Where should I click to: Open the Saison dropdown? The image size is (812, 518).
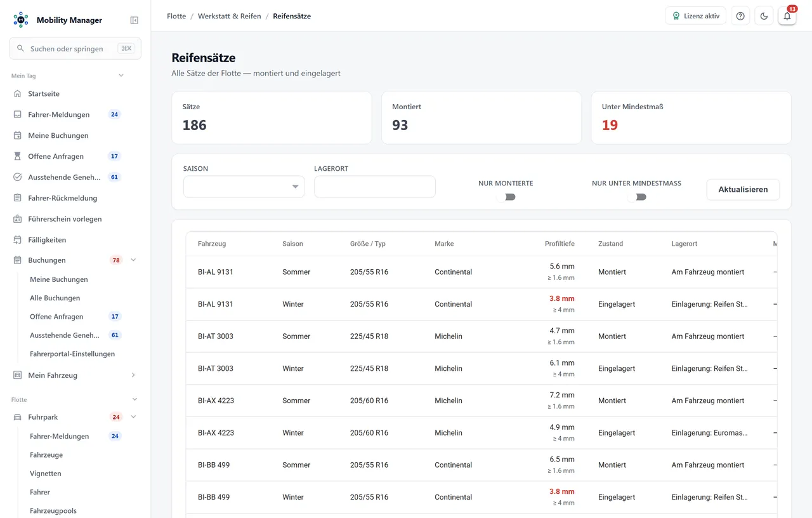(244, 187)
